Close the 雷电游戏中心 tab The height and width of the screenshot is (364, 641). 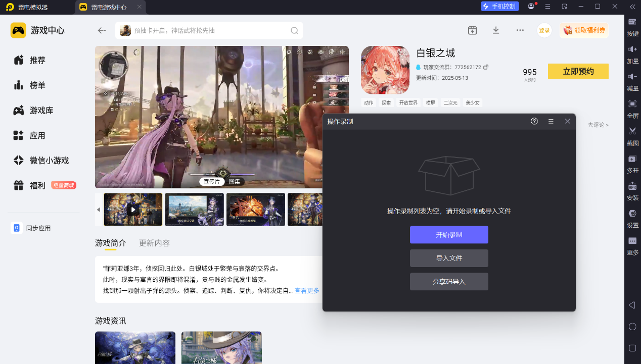[x=140, y=7]
